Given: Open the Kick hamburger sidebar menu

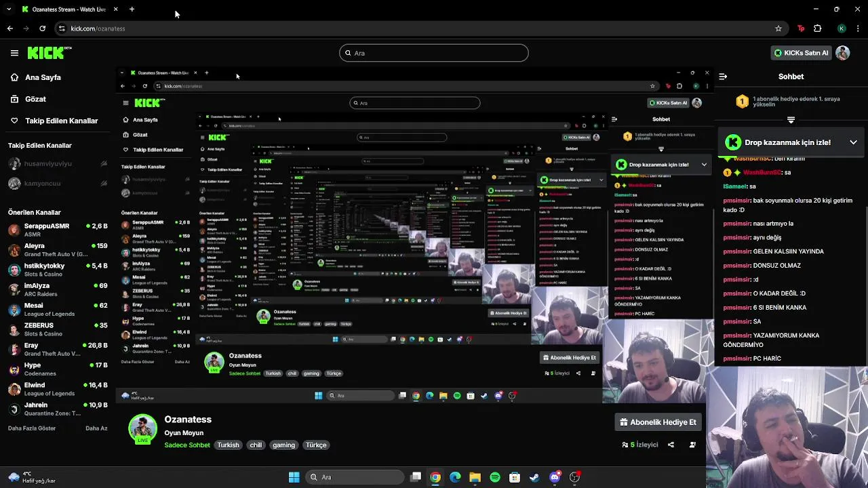Looking at the screenshot, I should [14, 53].
